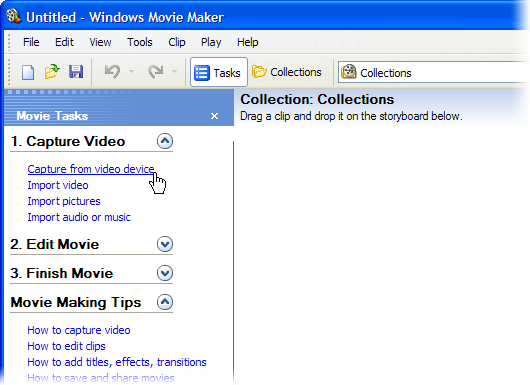Screen dimensions: 530x385
Task: Click the Movie Making Tips heading
Action: coord(76,303)
